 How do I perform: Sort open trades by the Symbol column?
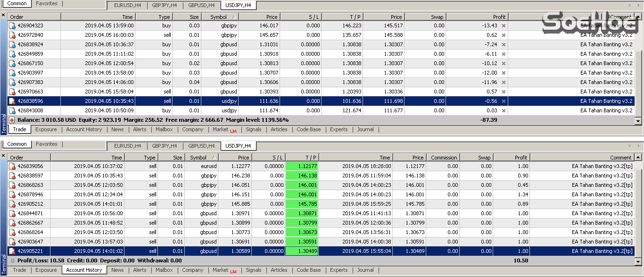[220, 17]
